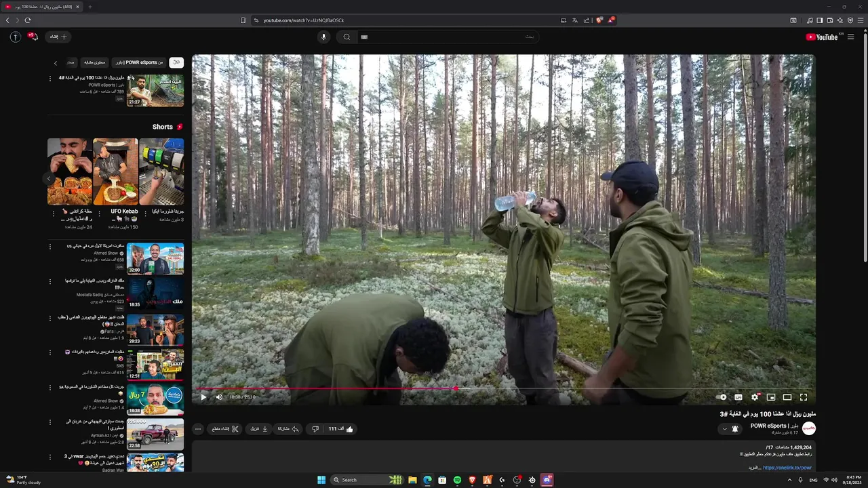This screenshot has width=868, height=488.
Task: Reload the page with browser refresh icon
Action: [28, 20]
